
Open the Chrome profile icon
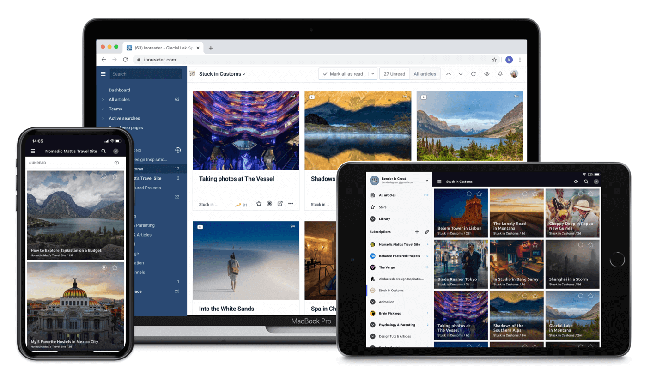(x=509, y=60)
